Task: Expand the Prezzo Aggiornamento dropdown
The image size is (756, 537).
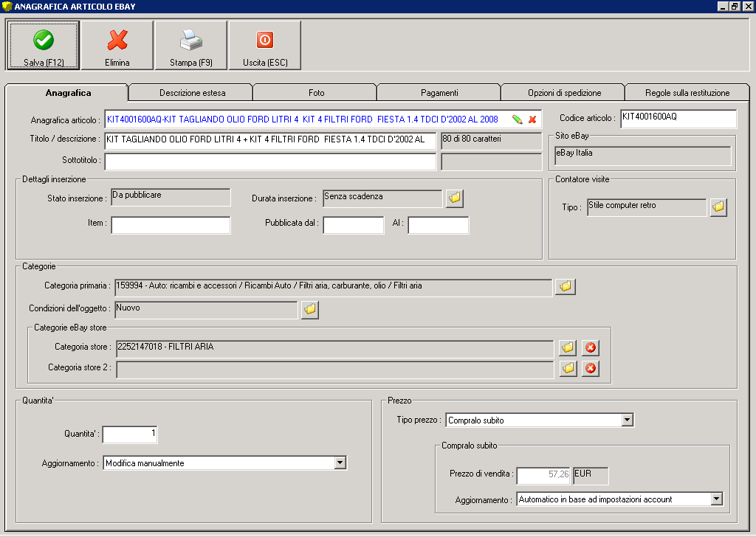Action: [717, 499]
